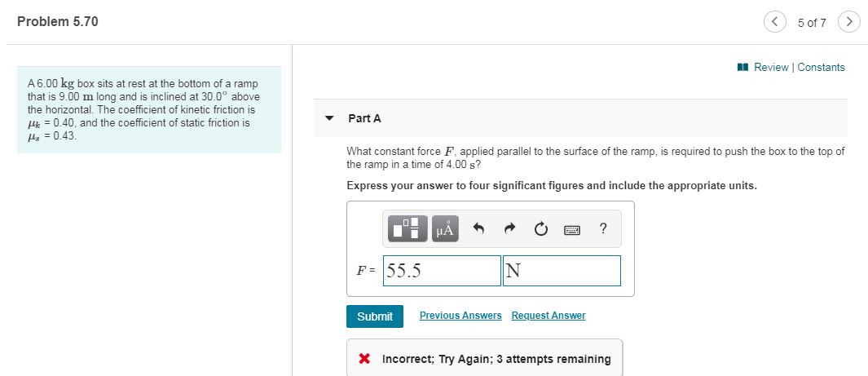Submit the answer for Part A
The image size is (868, 376).
[375, 316]
